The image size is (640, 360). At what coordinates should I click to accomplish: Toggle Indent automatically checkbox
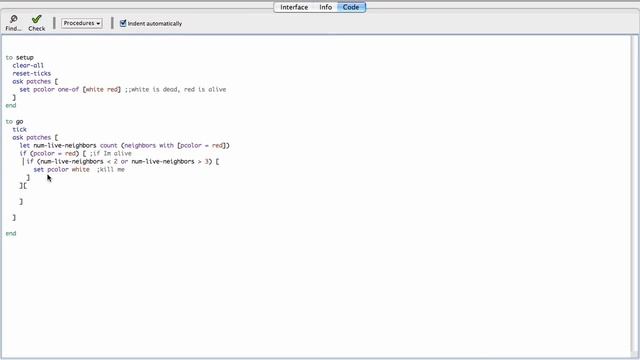(x=123, y=23)
